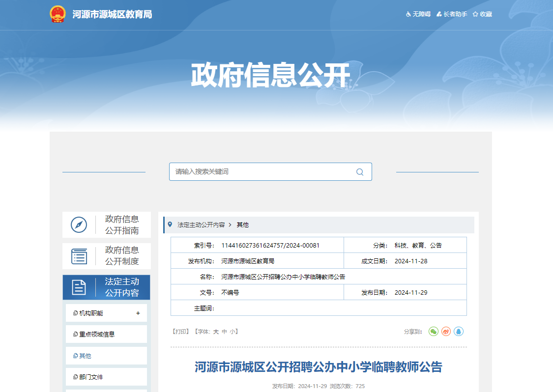Image resolution: width=553 pixels, height=392 pixels.
Task: Click the national emblem logo in header
Action: 58,14
